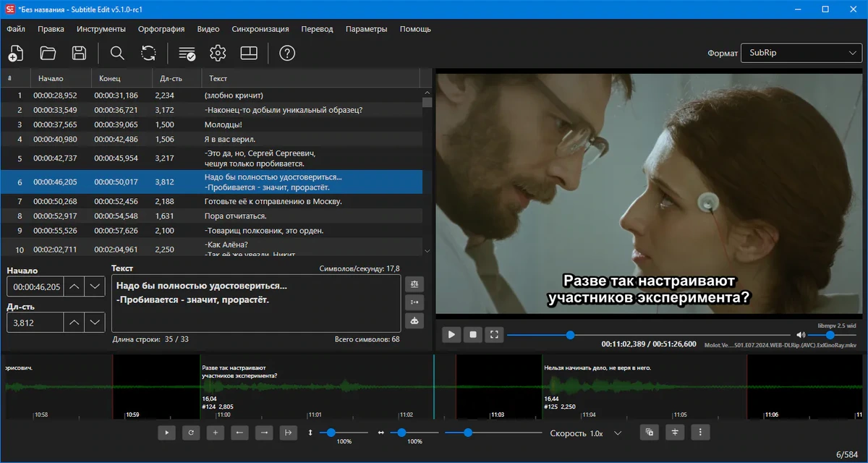
Task: Open the Format SubRip dropdown
Action: tap(801, 53)
